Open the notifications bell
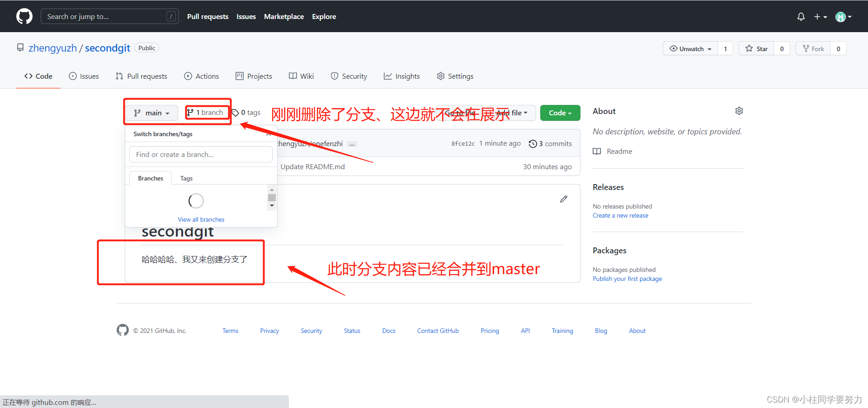 tap(801, 17)
